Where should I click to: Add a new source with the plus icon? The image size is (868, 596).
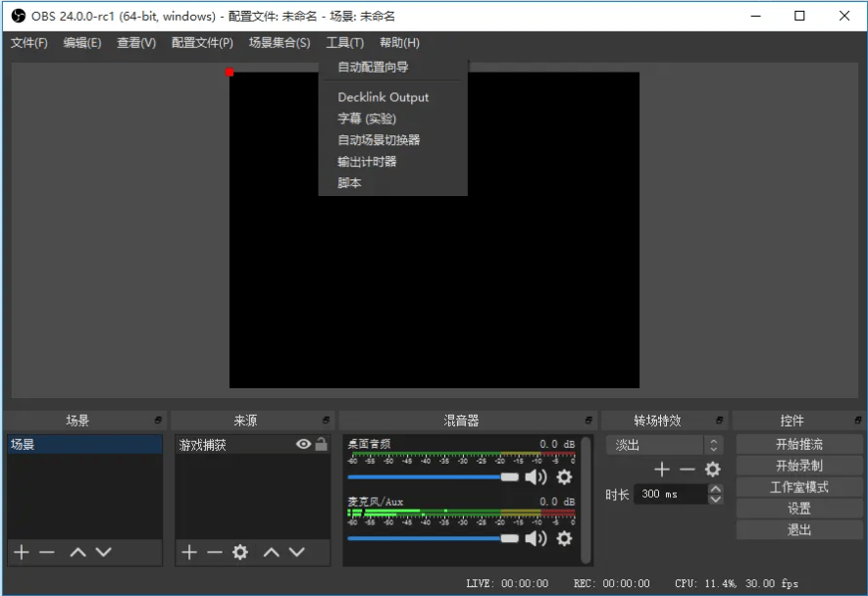187,552
